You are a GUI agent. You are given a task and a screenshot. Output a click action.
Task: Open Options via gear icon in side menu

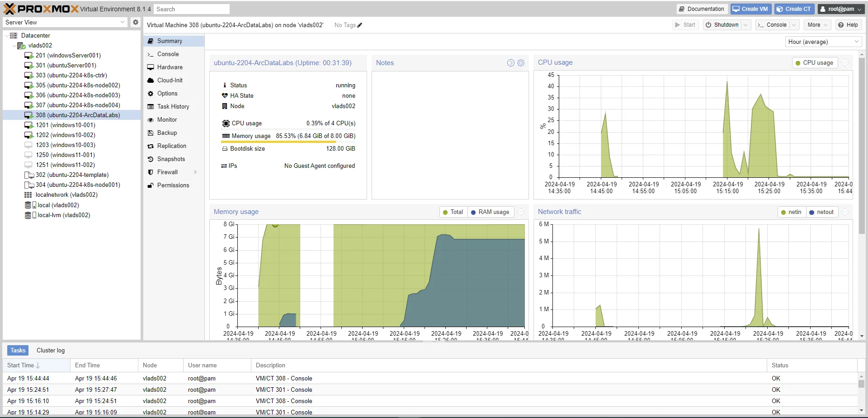tap(151, 93)
